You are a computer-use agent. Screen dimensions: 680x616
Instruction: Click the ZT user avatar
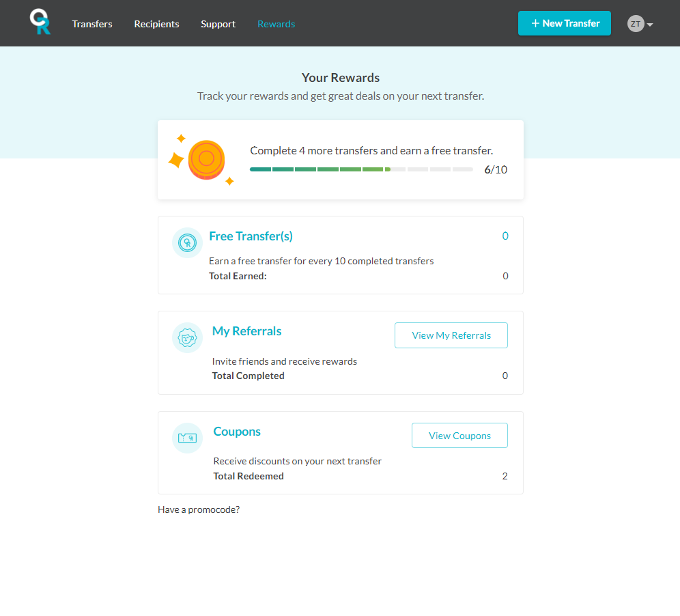coord(636,24)
